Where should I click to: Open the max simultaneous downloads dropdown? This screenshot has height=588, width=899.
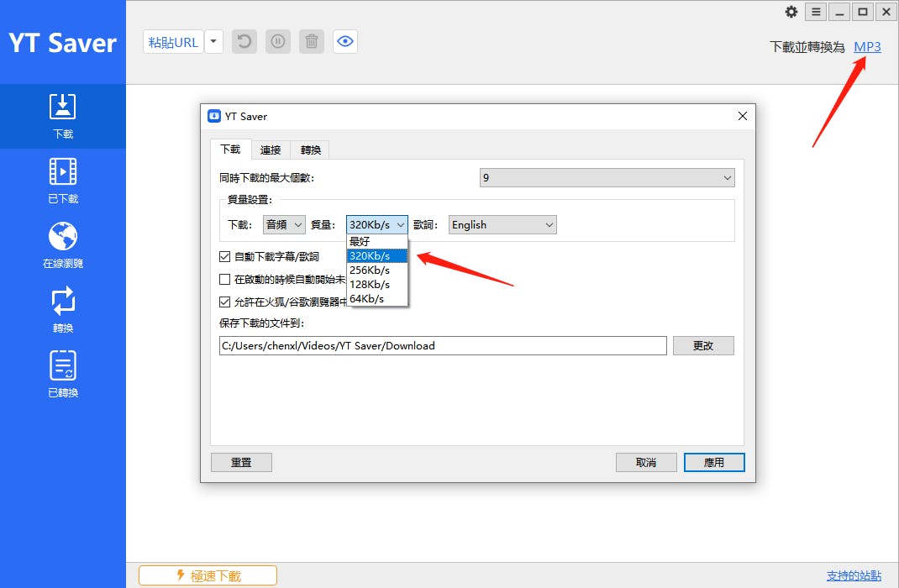click(607, 178)
